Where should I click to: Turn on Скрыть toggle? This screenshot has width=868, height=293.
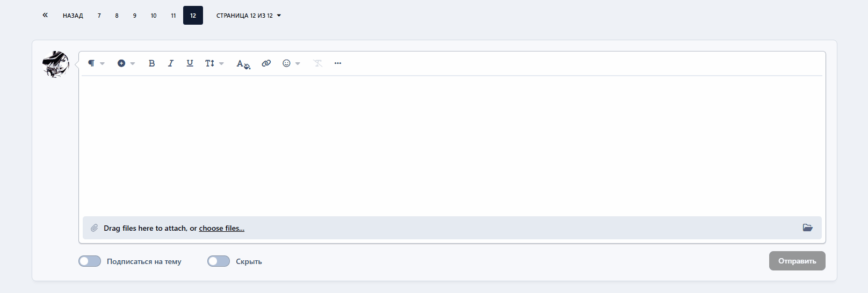219,261
